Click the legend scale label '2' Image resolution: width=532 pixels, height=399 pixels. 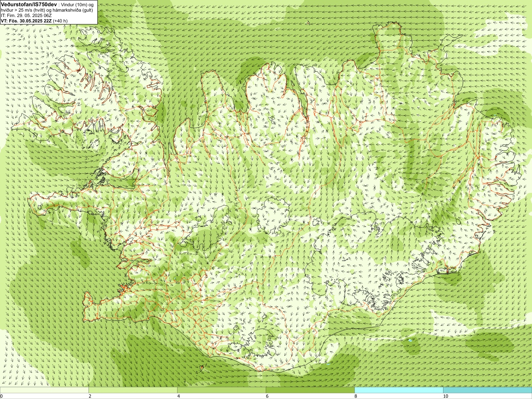click(90, 396)
